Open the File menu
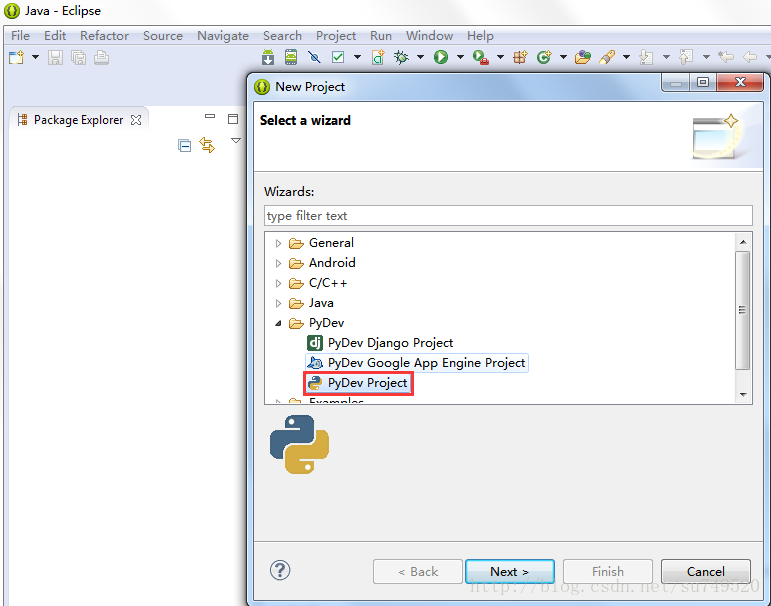The height and width of the screenshot is (606, 771). tap(20, 36)
